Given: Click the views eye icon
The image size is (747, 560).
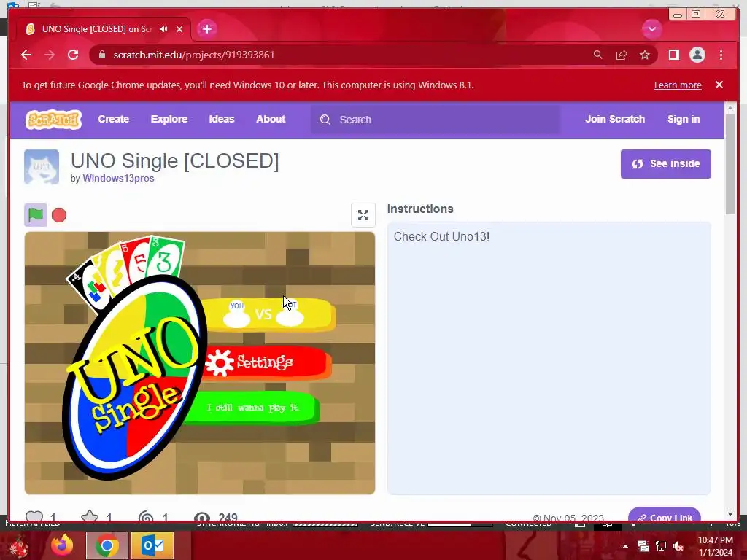Looking at the screenshot, I should [x=202, y=517].
